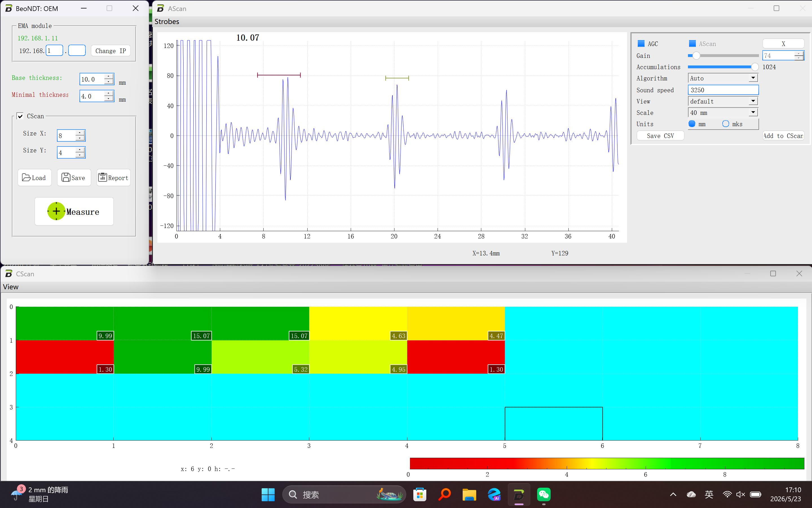Open Microsoft Store from taskbar
The image size is (812, 508).
coord(420,494)
